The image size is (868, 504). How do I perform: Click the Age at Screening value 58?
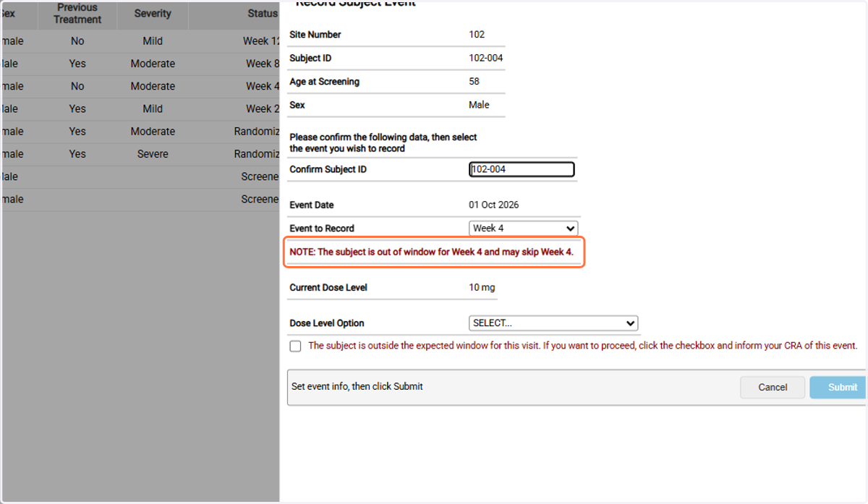point(475,82)
